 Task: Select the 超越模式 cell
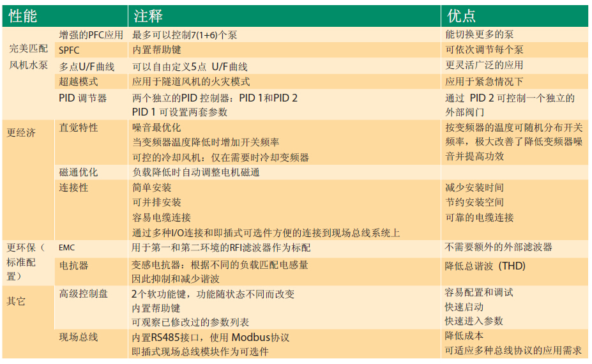pyautogui.click(x=78, y=82)
